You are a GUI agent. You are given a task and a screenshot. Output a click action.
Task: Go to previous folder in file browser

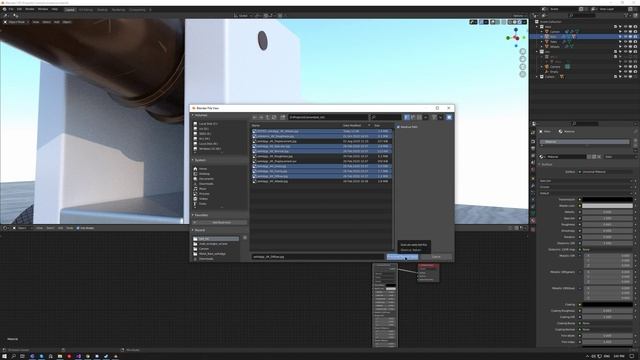point(255,117)
